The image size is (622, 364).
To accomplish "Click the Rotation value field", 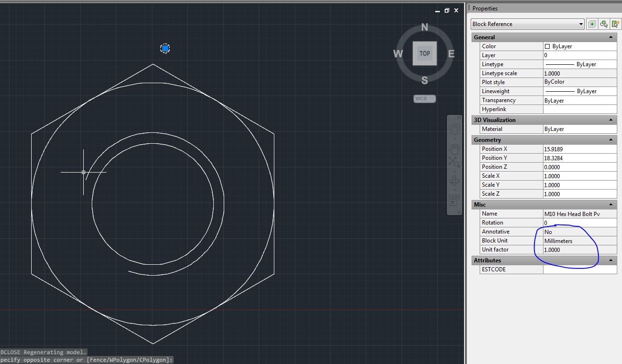I will click(x=580, y=223).
